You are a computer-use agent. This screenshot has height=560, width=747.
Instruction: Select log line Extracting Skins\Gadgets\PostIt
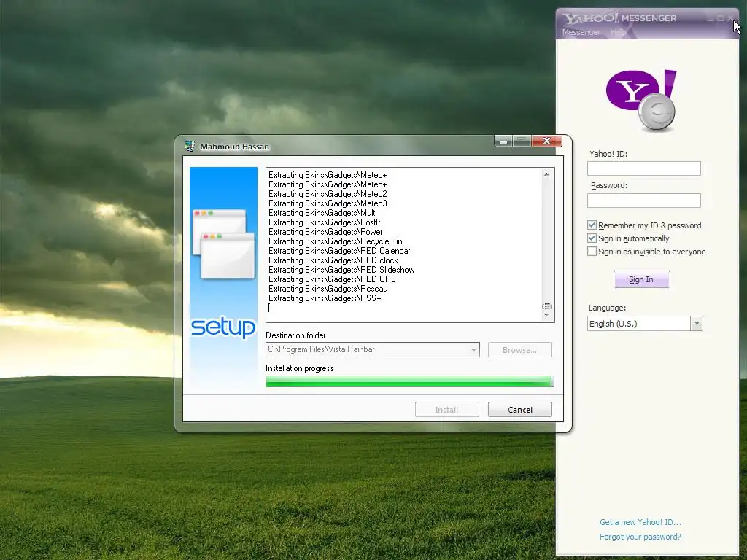(324, 222)
